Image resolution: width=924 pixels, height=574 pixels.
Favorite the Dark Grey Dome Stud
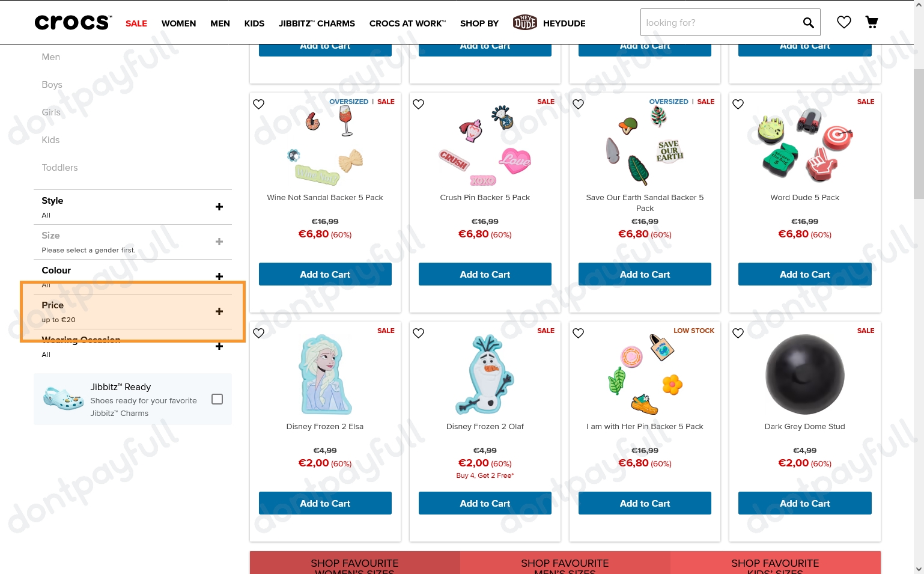pyautogui.click(x=738, y=333)
